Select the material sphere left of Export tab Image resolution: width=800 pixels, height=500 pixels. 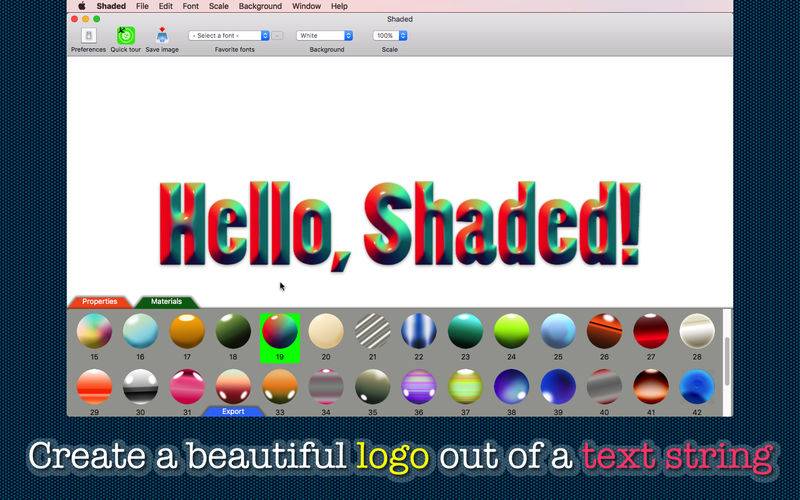pos(187,387)
